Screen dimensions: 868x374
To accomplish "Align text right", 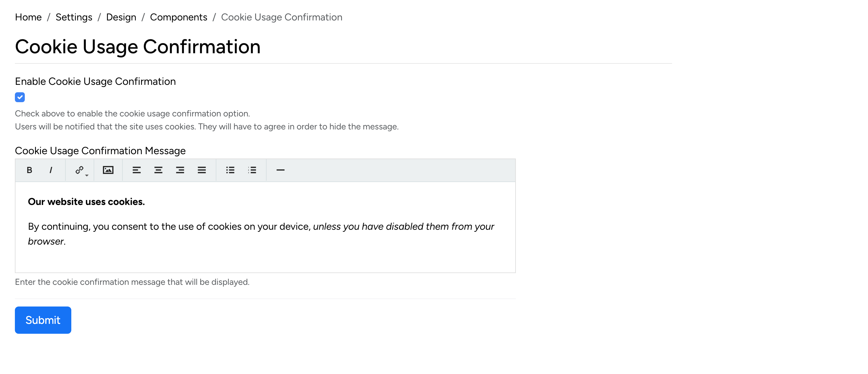I will 180,170.
